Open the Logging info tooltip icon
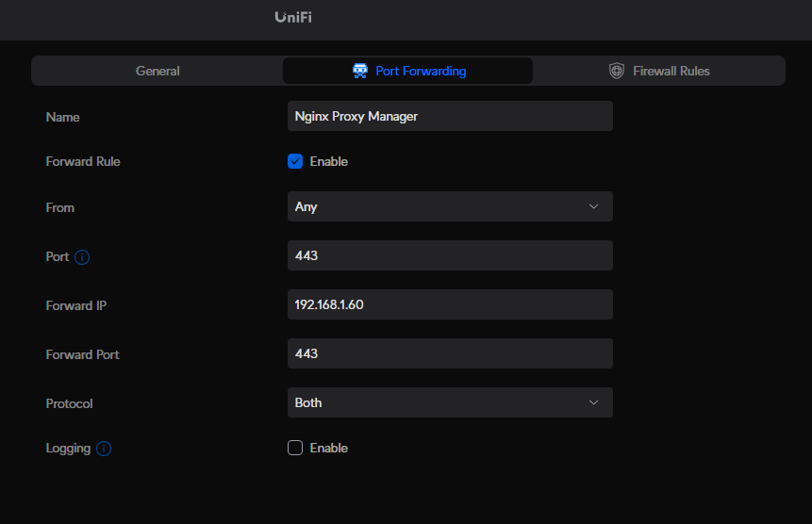812x524 pixels. pyautogui.click(x=104, y=449)
